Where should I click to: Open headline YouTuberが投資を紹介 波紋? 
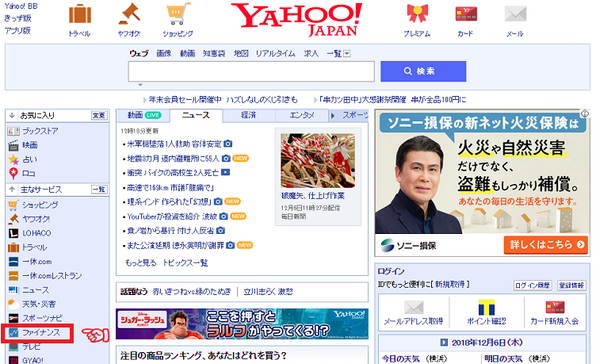pyautogui.click(x=172, y=216)
